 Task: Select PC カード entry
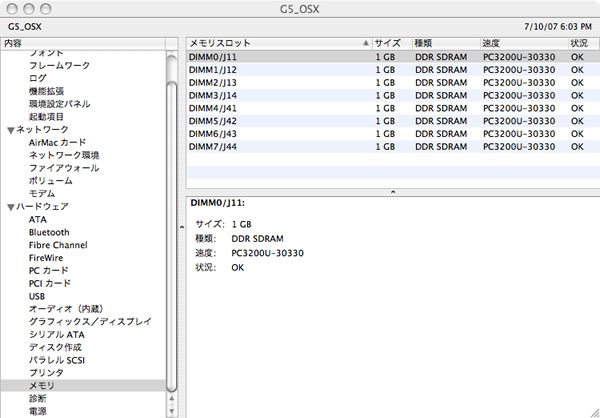[48, 271]
